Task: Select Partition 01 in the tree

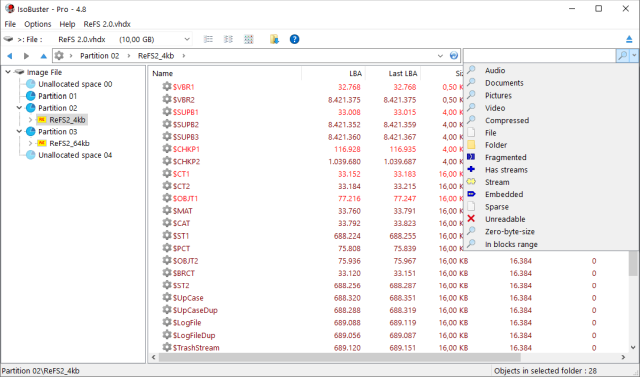Action: coord(57,96)
